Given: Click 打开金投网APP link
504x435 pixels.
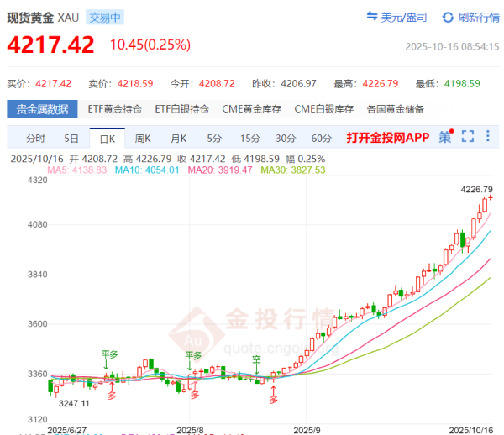Looking at the screenshot, I should pos(388,138).
